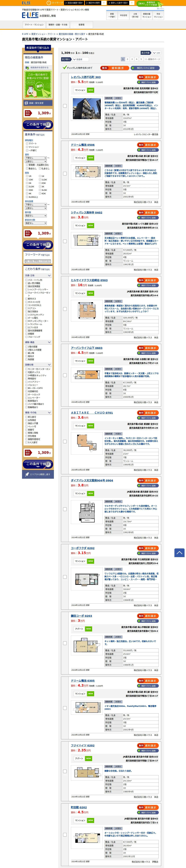The width and height of the screenshot is (186, 868).
Task: Open ヒルサイドテラス岩崎谷 floor plan thumbnail
Action: 87,311
